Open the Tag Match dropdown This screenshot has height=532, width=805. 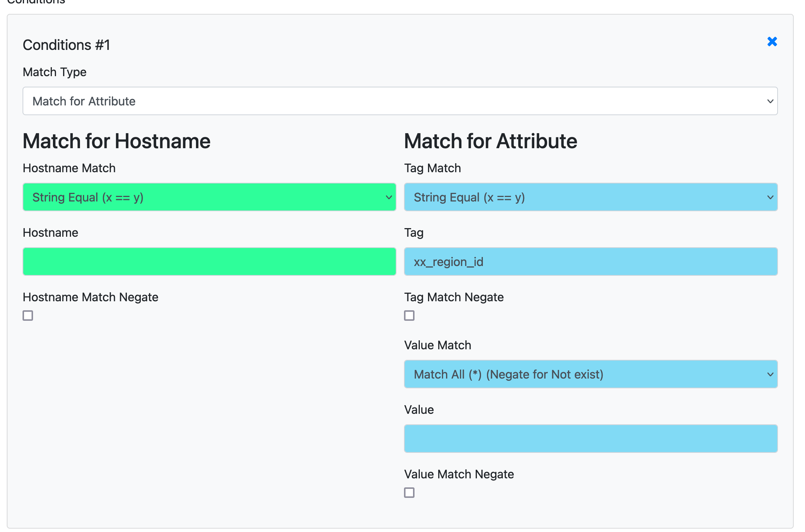pyautogui.click(x=590, y=197)
